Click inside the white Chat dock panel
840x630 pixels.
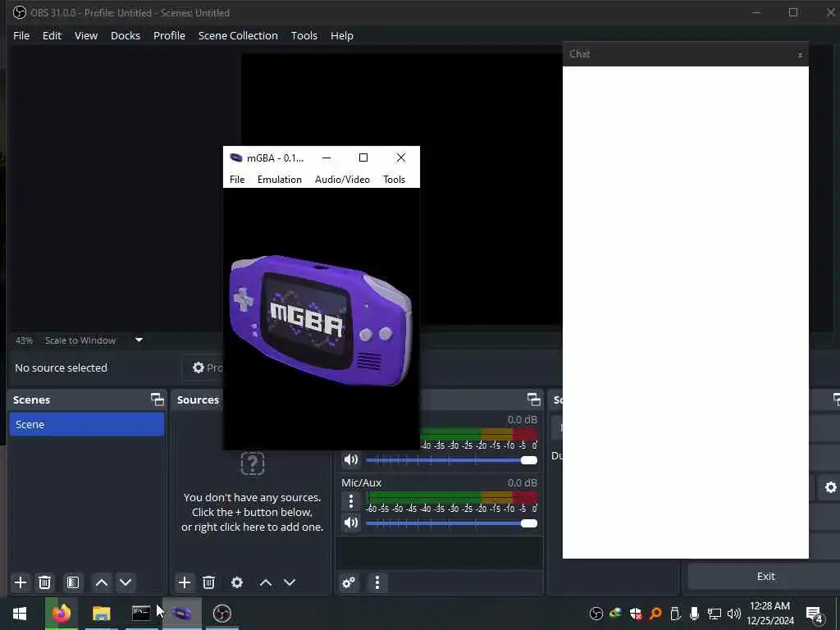[685, 313]
